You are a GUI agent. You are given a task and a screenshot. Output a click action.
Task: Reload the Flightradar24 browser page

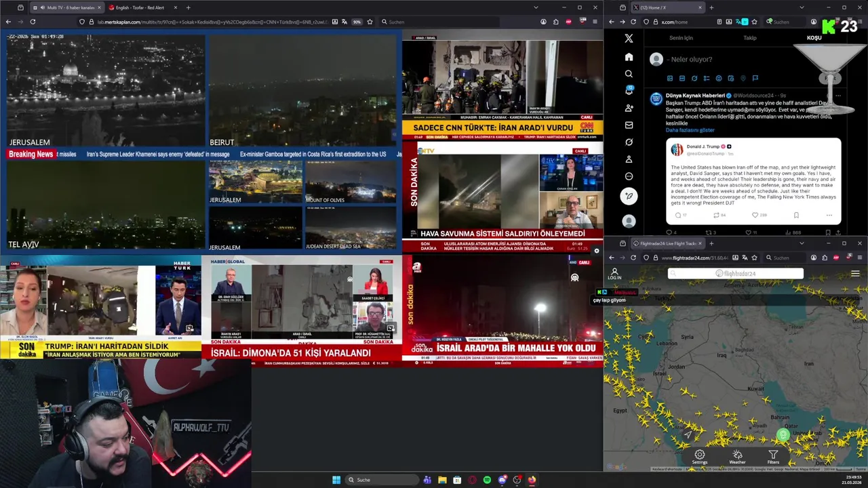(x=633, y=258)
